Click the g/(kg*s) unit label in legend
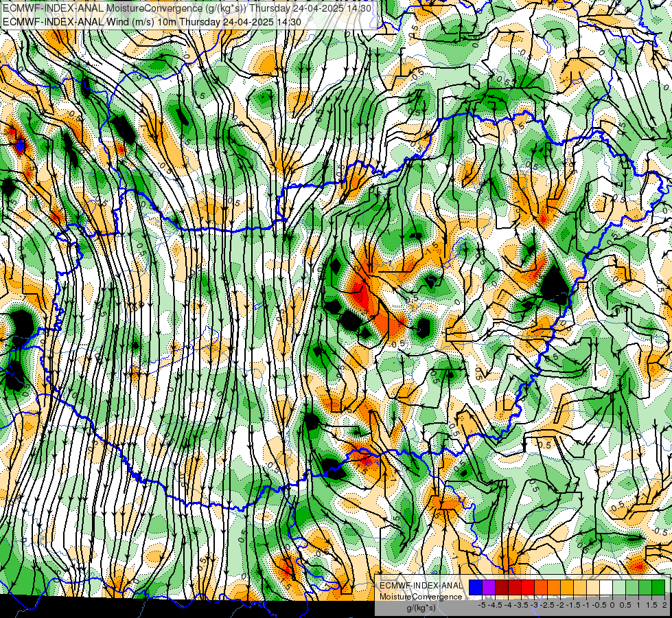 click(x=421, y=608)
